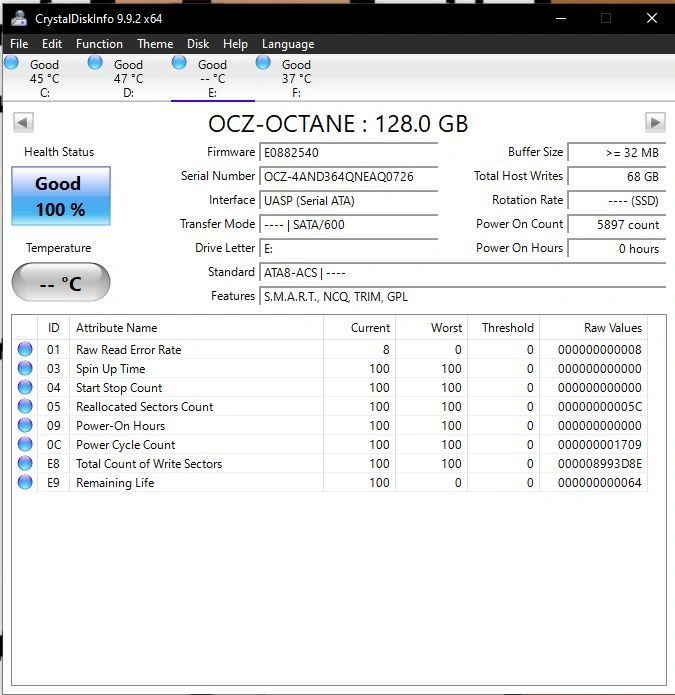Click status orb for Remaining Life

tap(25, 482)
